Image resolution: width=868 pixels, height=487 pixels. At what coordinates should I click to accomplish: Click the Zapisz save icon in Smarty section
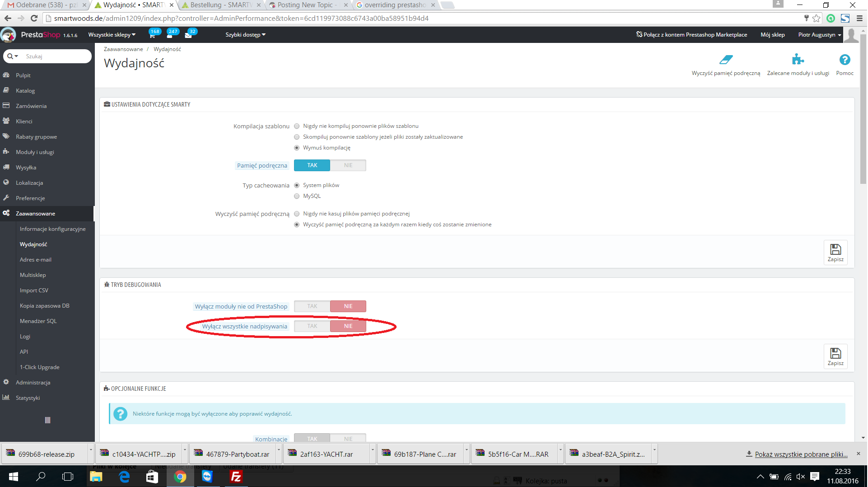[835, 252]
